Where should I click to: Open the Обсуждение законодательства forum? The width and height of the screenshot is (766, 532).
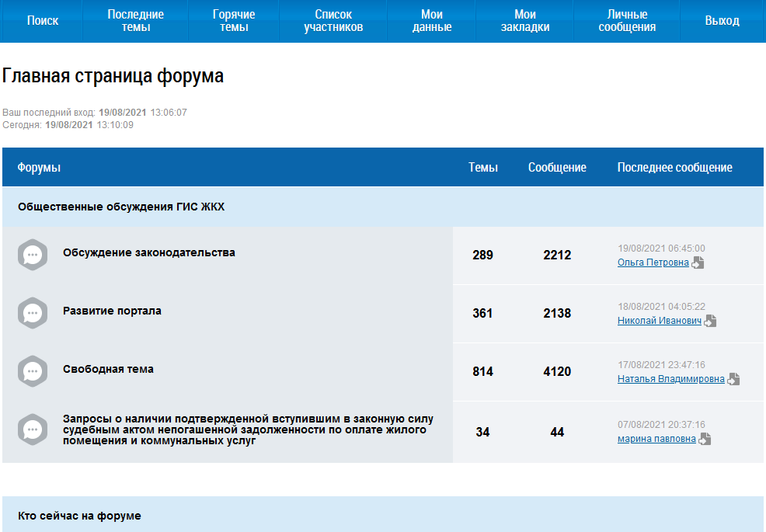[148, 252]
